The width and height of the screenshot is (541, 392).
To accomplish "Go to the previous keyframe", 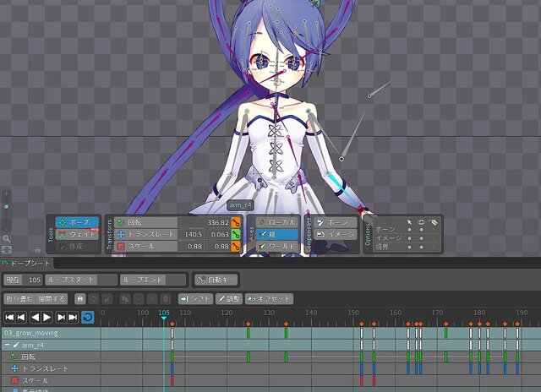I will tap(21, 317).
